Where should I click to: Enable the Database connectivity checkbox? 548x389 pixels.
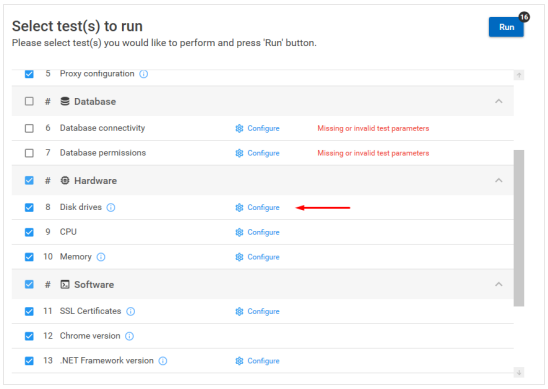tap(29, 128)
